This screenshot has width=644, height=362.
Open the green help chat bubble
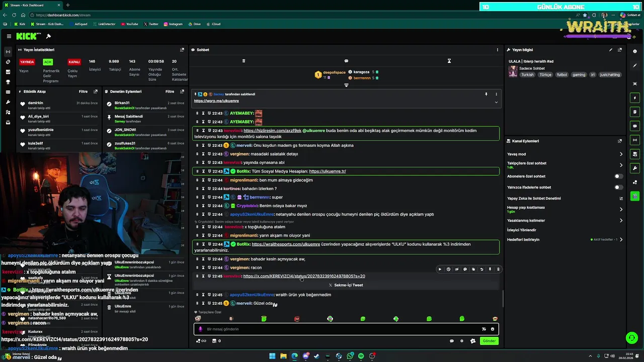pos(631,337)
